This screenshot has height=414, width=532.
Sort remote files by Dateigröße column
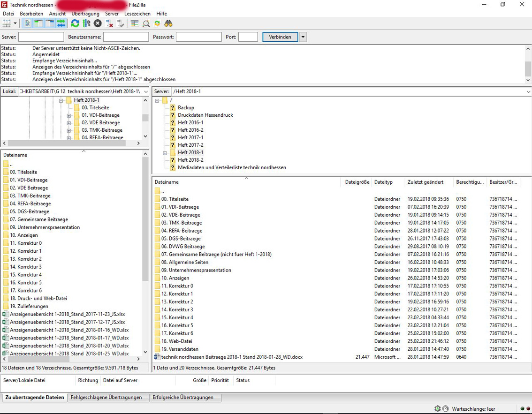357,182
